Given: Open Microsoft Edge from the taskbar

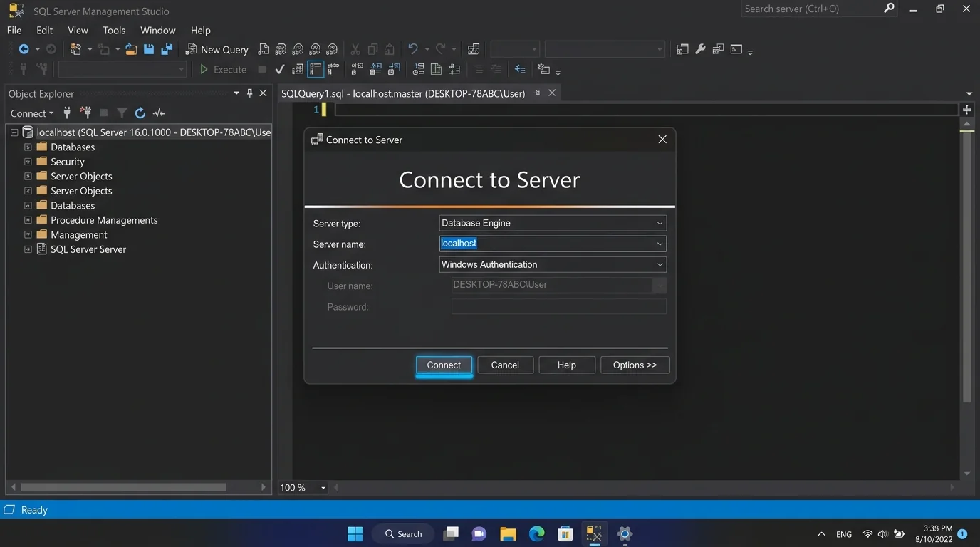Looking at the screenshot, I should coord(536,533).
